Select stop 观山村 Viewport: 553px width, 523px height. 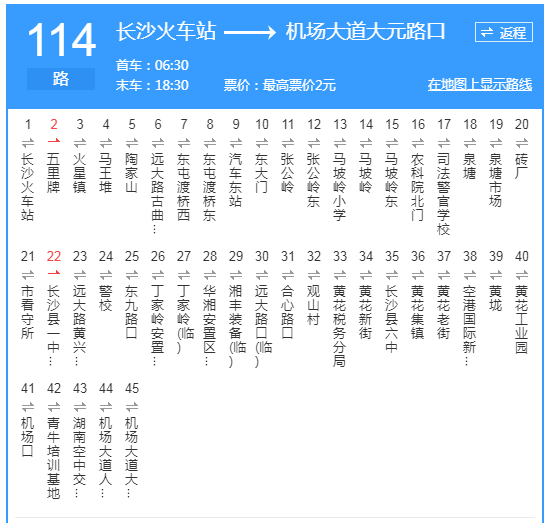[314, 305]
